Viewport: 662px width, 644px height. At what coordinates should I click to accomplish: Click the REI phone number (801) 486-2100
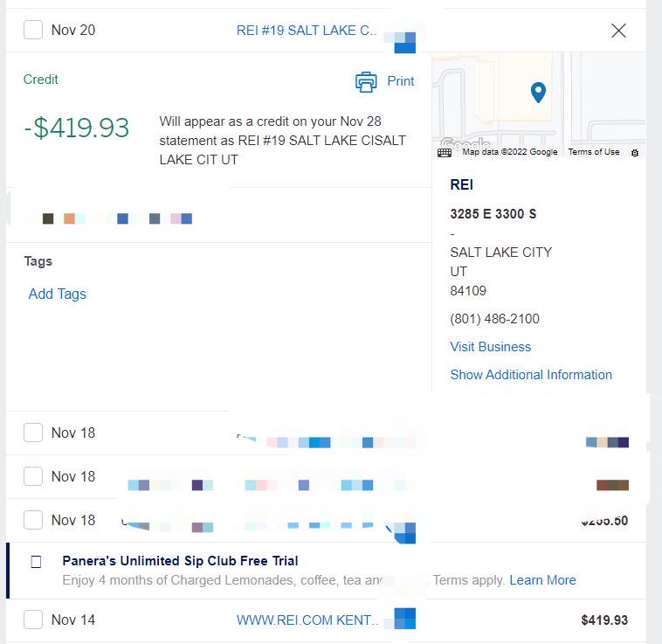point(494,319)
